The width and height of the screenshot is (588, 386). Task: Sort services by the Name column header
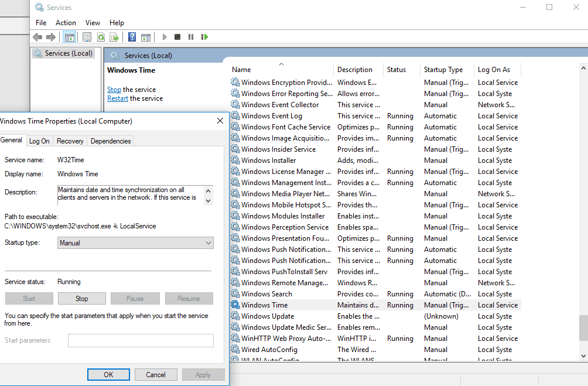[281, 69]
